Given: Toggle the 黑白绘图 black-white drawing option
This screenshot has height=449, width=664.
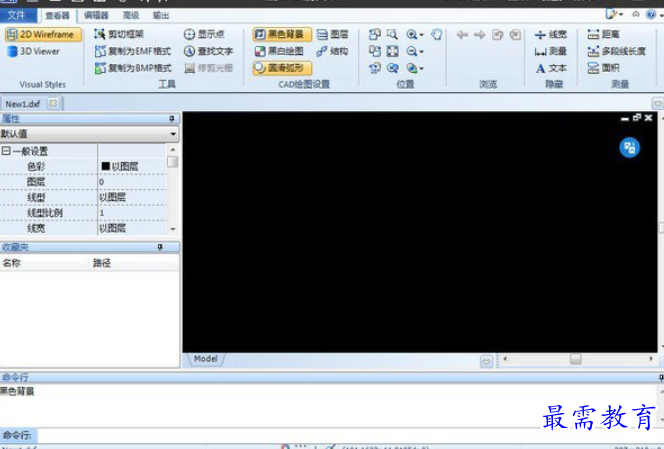Looking at the screenshot, I should 279,51.
